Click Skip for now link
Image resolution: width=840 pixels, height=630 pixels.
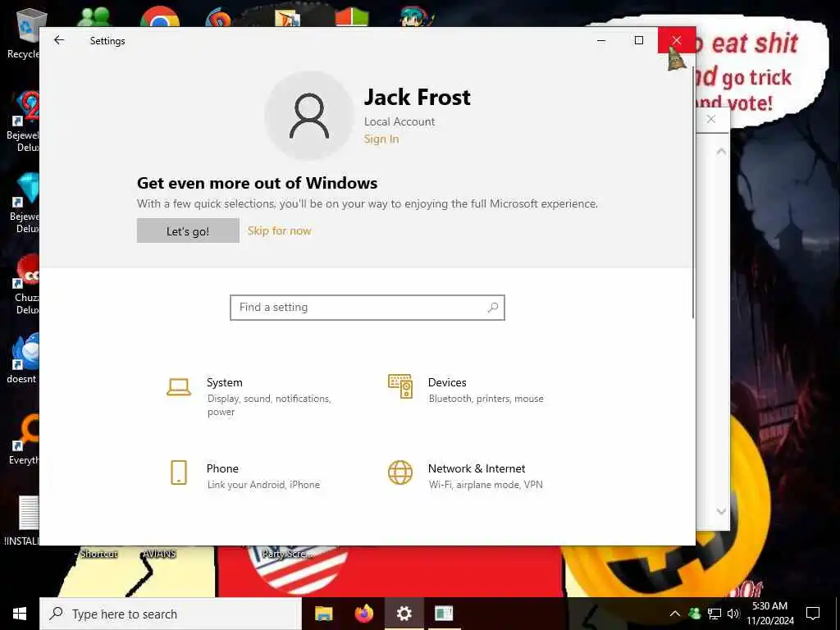(279, 231)
